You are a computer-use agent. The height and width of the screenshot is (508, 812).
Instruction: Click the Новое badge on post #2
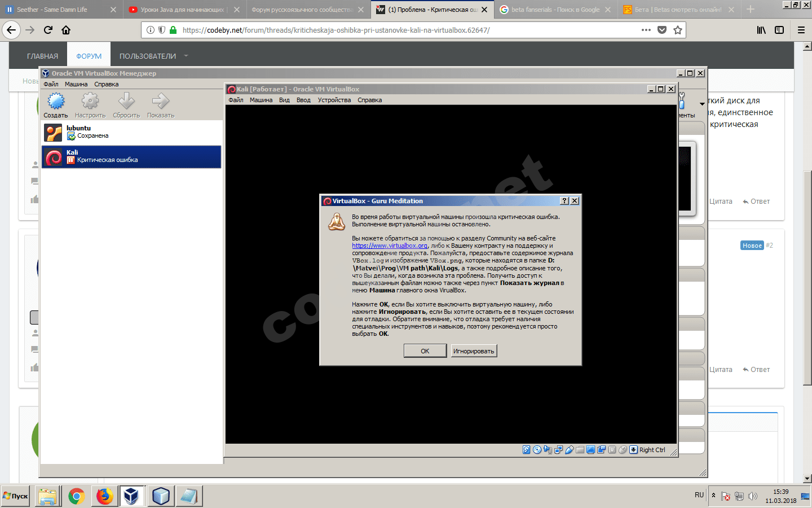[752, 246]
